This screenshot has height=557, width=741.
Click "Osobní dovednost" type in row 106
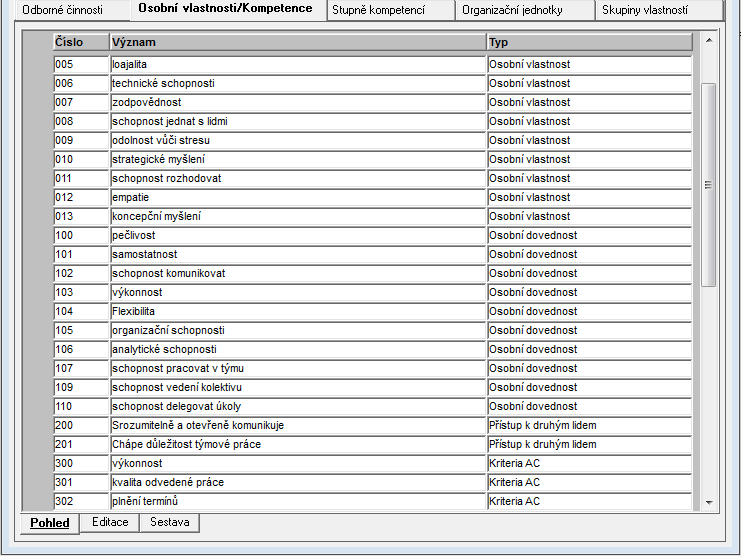[x=590, y=349]
